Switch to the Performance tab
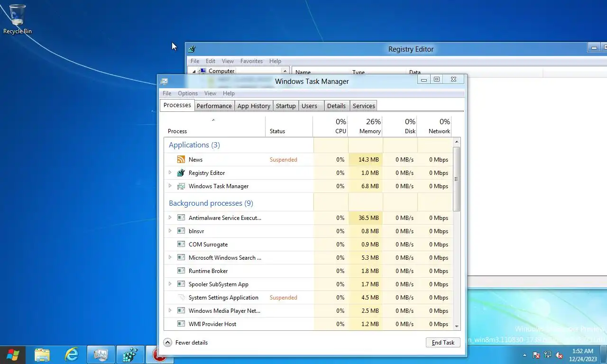This screenshot has height=364, width=607. (x=214, y=106)
